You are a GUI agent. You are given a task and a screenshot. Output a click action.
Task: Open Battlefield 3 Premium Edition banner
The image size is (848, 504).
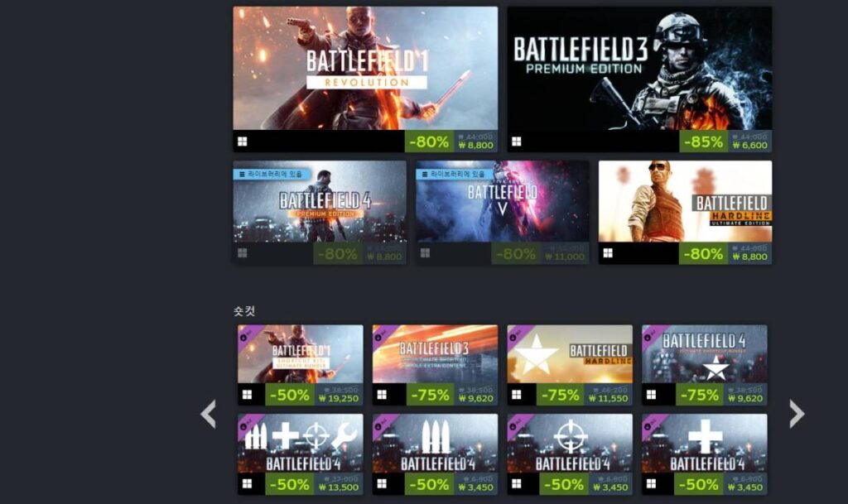[639, 68]
